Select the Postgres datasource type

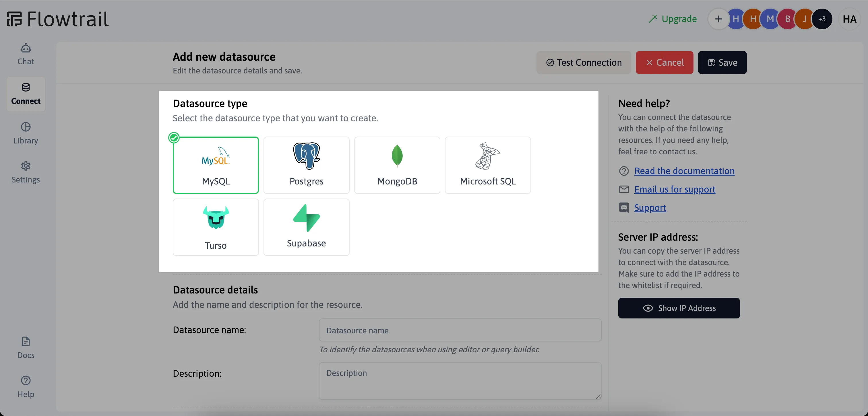(306, 165)
